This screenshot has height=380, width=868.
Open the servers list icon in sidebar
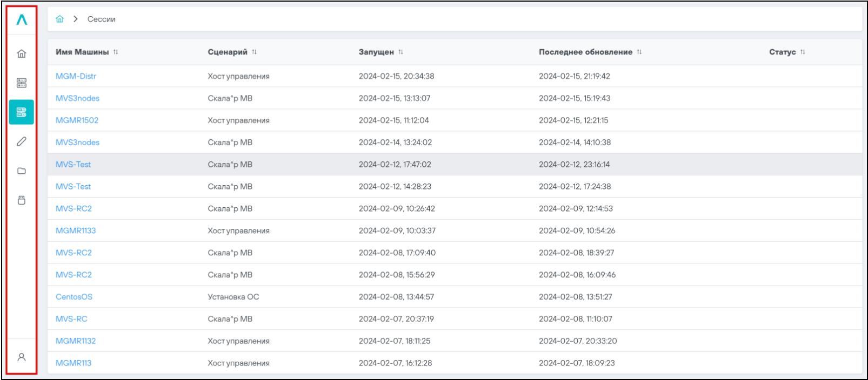coord(22,83)
